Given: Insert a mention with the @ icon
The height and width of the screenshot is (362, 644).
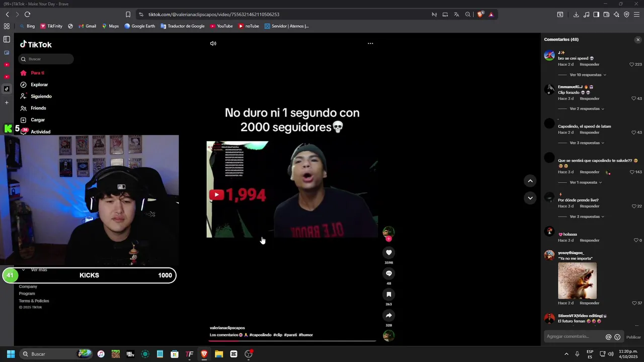Looking at the screenshot, I should point(608,337).
